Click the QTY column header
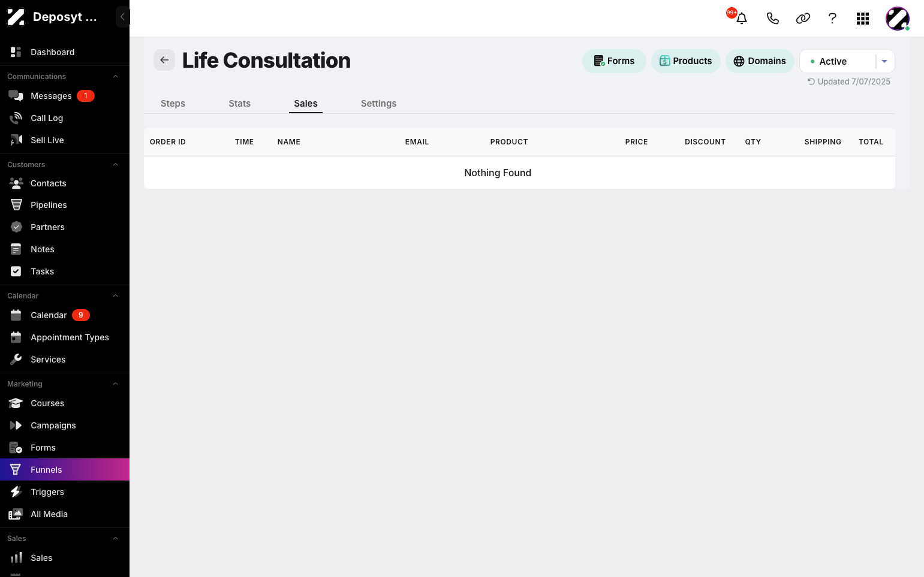This screenshot has width=924, height=577. coord(753,142)
